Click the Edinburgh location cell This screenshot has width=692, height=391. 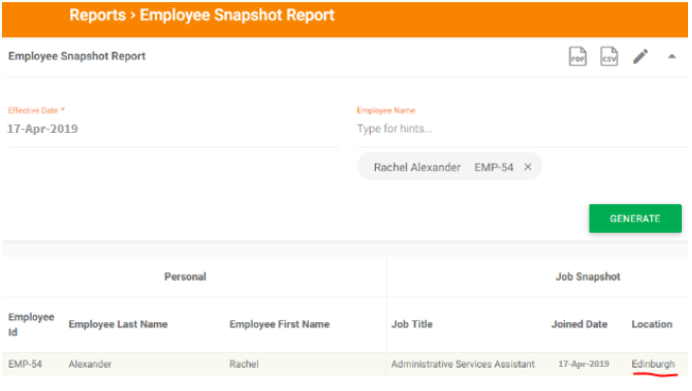(x=653, y=364)
